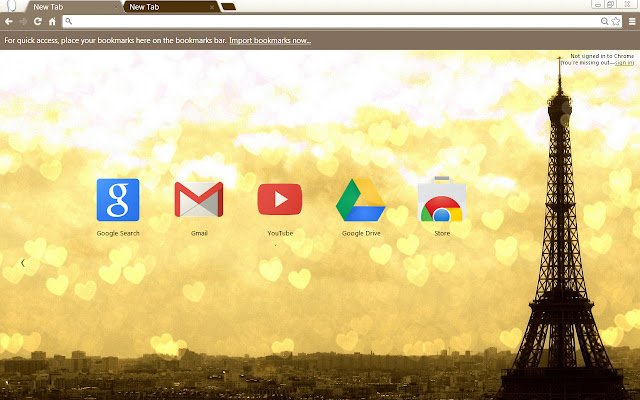Open a new tab button
The width and height of the screenshot is (640, 400).
point(228,7)
